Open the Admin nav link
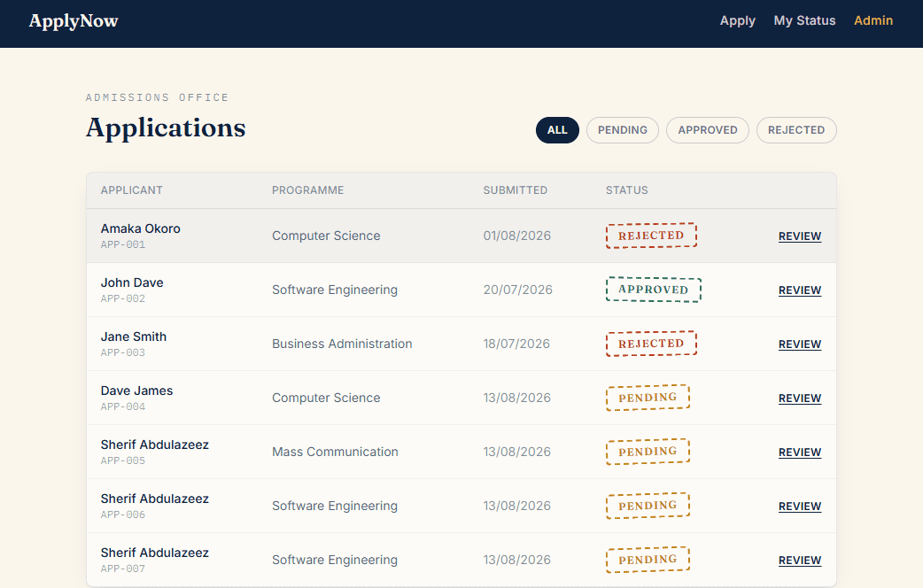Viewport: 923px width, 588px height. pos(873,20)
